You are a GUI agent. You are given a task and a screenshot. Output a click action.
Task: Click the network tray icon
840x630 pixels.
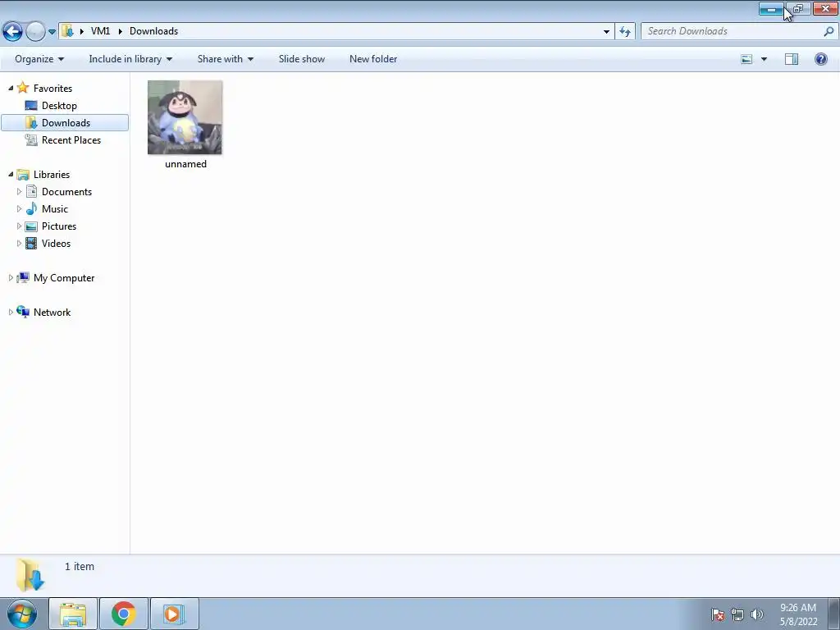pos(737,614)
